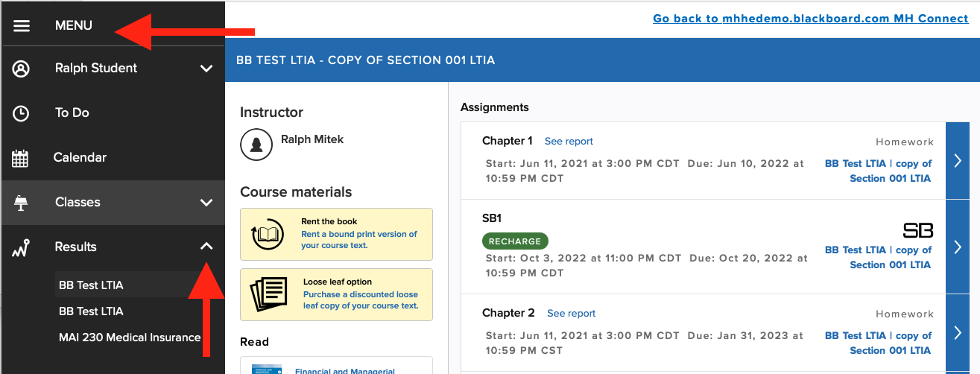Screen dimensions: 980x374
Task: Go back to mhhedemo.blackboard.com MH Connect
Action: [810, 19]
